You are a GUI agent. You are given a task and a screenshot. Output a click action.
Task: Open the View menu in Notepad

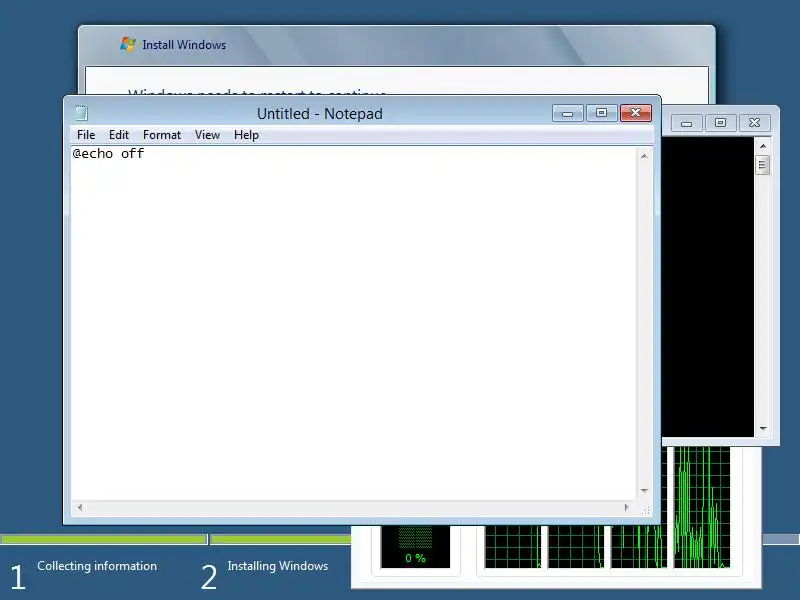point(207,135)
